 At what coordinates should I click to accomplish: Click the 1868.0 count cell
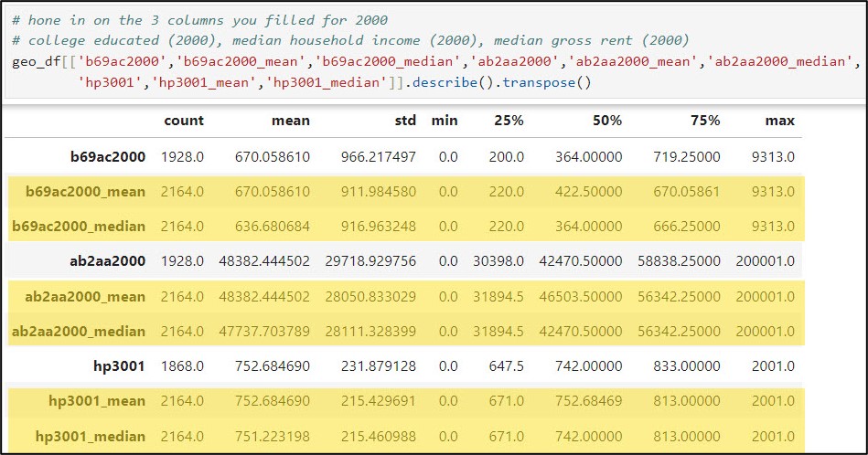pyautogui.click(x=182, y=366)
